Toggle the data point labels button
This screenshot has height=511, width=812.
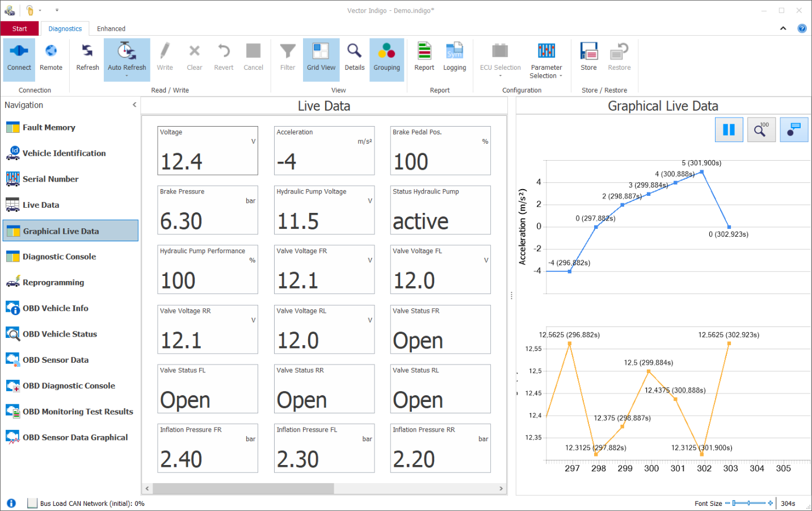pyautogui.click(x=794, y=130)
